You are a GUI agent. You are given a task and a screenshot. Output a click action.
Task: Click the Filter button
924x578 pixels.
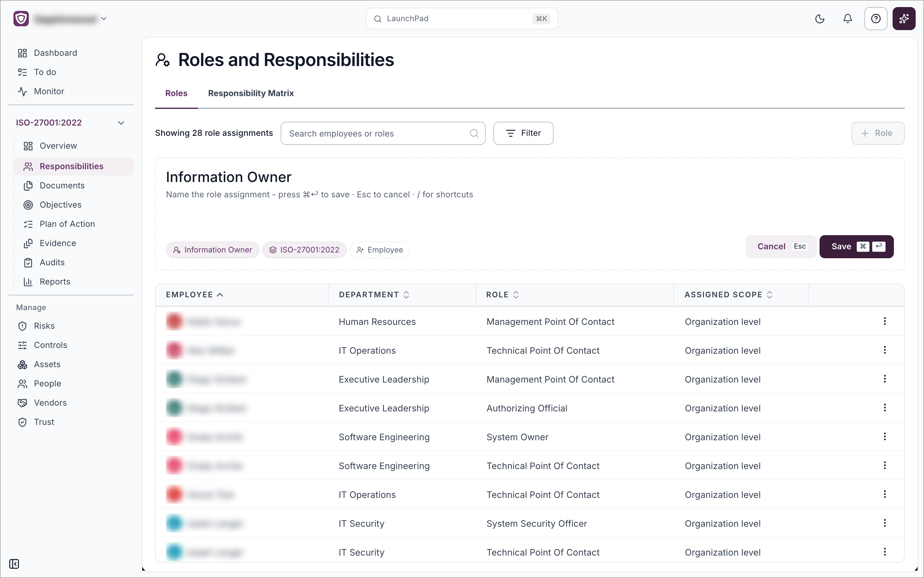(523, 133)
